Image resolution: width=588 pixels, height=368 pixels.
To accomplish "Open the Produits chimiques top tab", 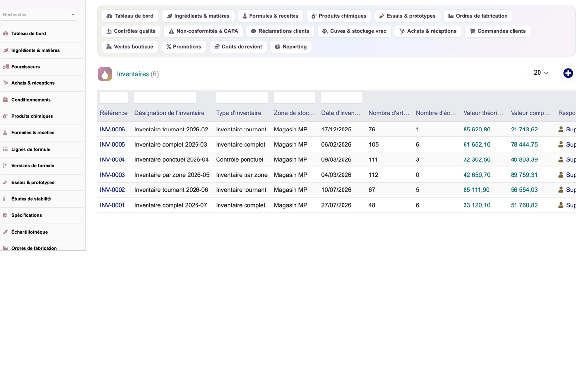I will click(339, 16).
